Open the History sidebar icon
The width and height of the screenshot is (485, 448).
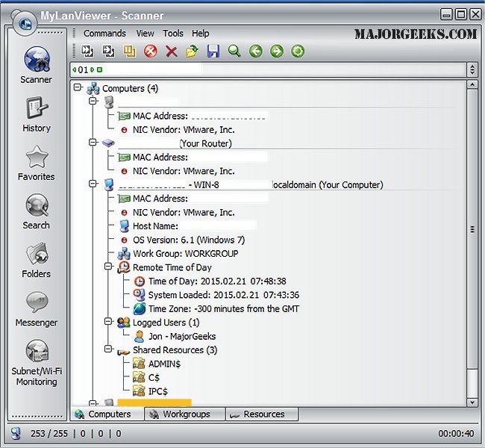(36, 113)
